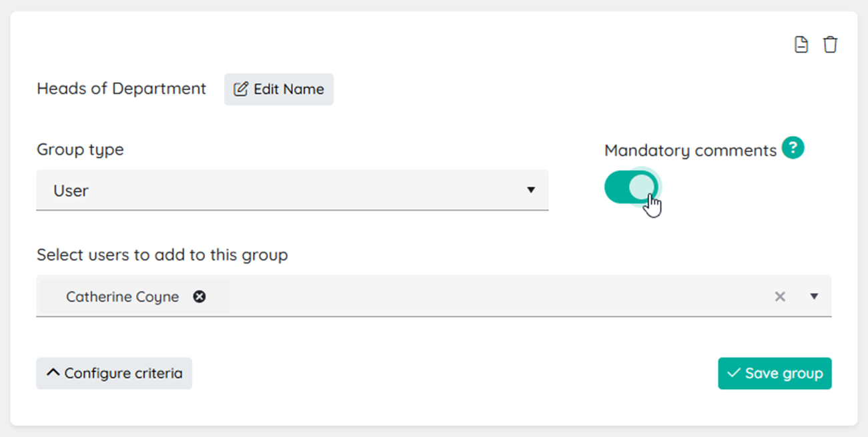Toggle the Mandatory comments switch
The width and height of the screenshot is (868, 437).
pos(631,187)
